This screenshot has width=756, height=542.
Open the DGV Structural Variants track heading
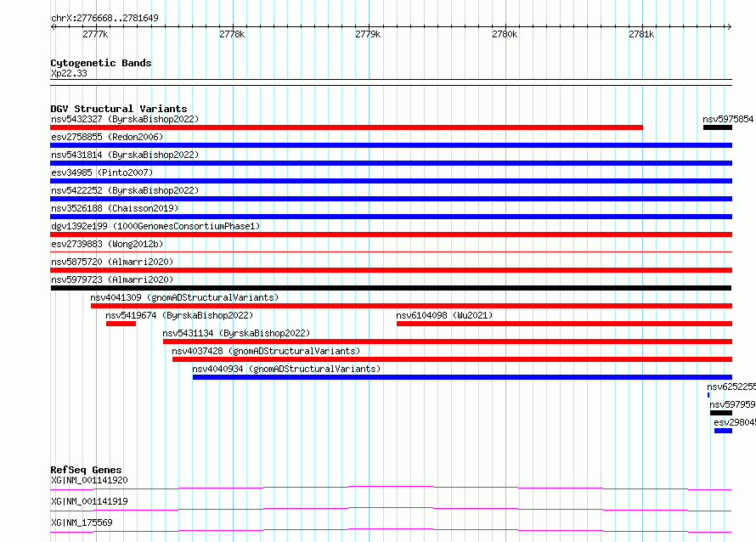[119, 109]
